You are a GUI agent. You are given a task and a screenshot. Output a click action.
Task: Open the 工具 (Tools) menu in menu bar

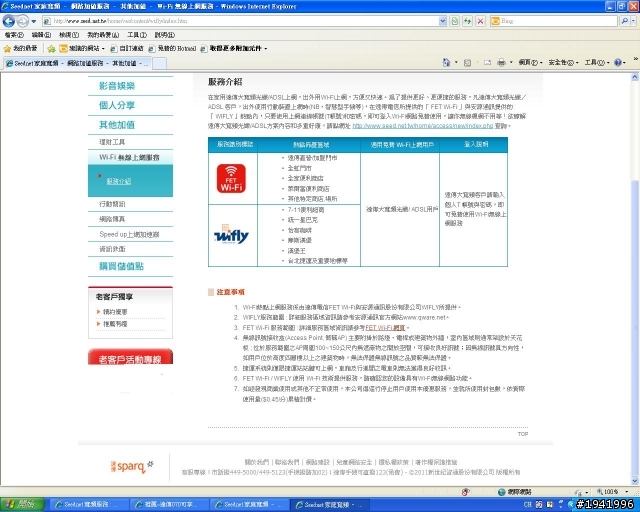136,35
